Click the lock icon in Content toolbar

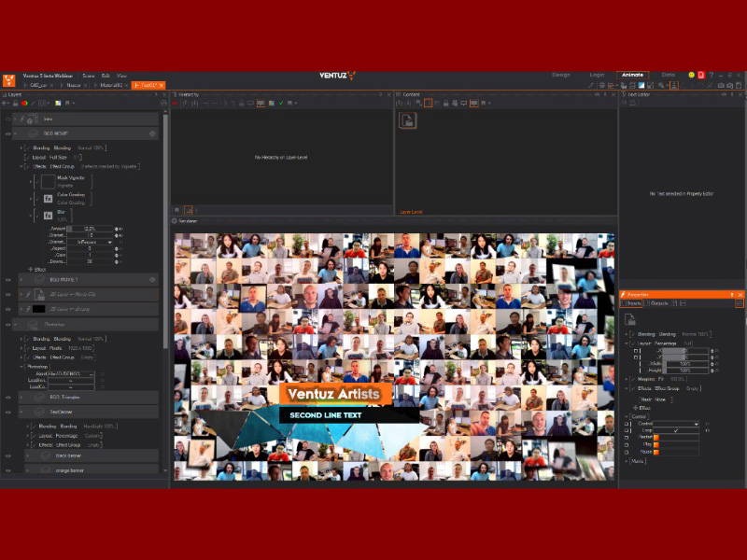click(x=446, y=104)
